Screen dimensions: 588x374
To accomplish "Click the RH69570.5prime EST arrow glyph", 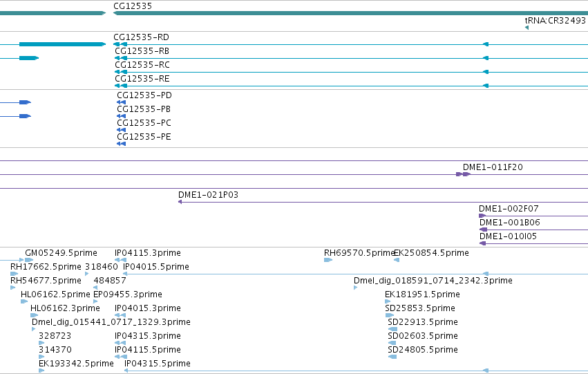I will [x=328, y=260].
